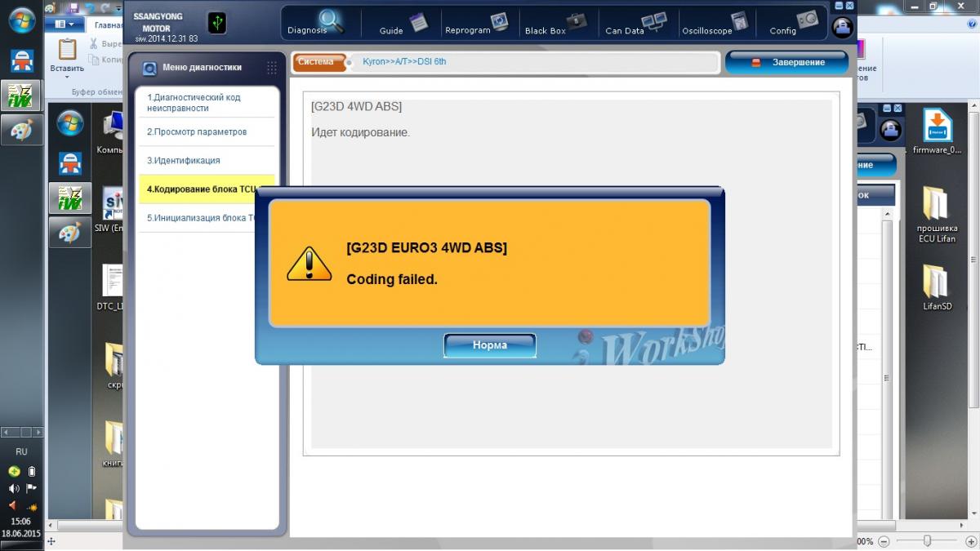Click the Норма button in the dialog

[x=490, y=345]
